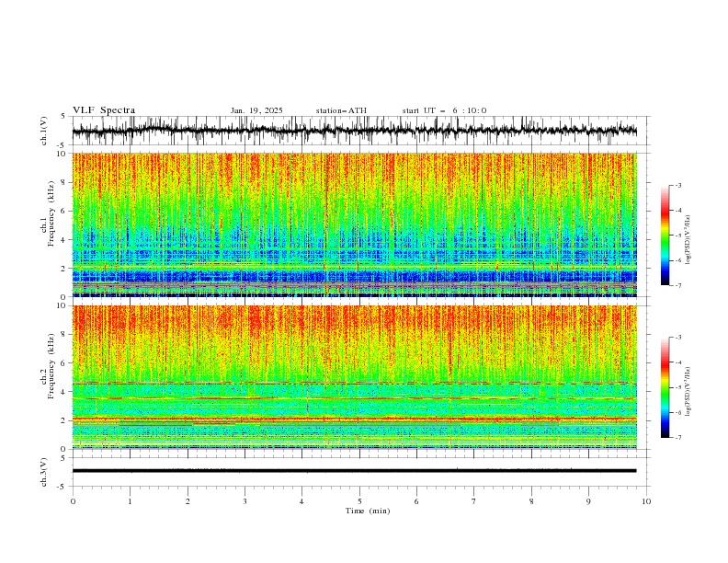
Task: Click the ch.2 color scale bar
Action: 665,387
